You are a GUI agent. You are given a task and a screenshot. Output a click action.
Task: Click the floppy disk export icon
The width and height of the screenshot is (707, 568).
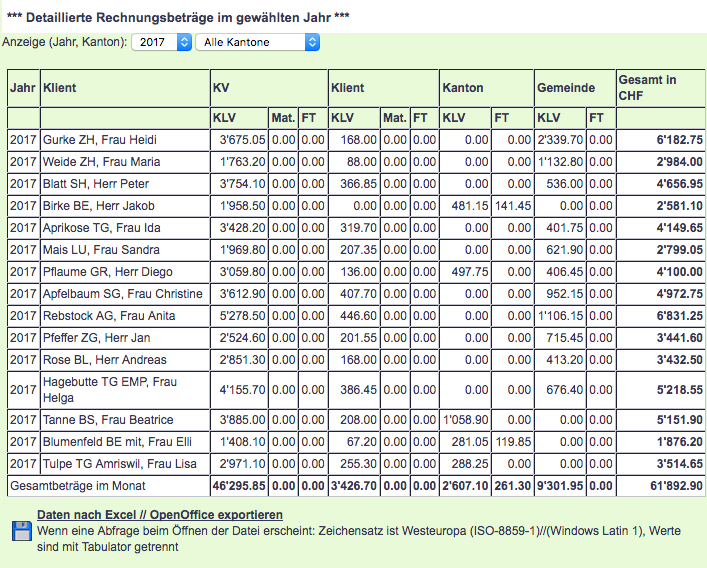tap(19, 531)
